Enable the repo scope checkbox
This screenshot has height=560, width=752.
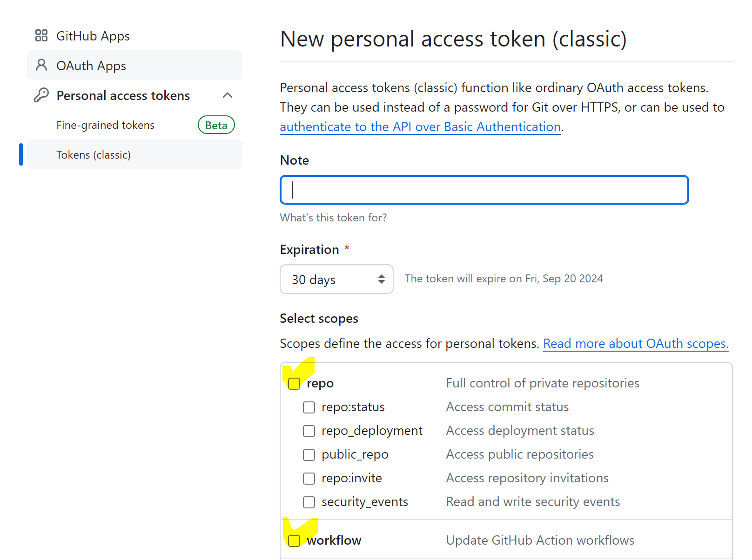[294, 384]
